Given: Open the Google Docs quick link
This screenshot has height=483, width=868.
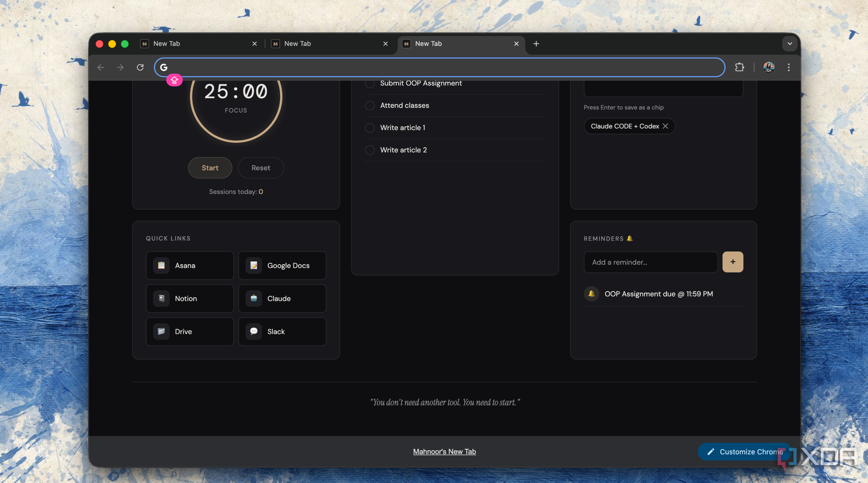Looking at the screenshot, I should click(282, 266).
